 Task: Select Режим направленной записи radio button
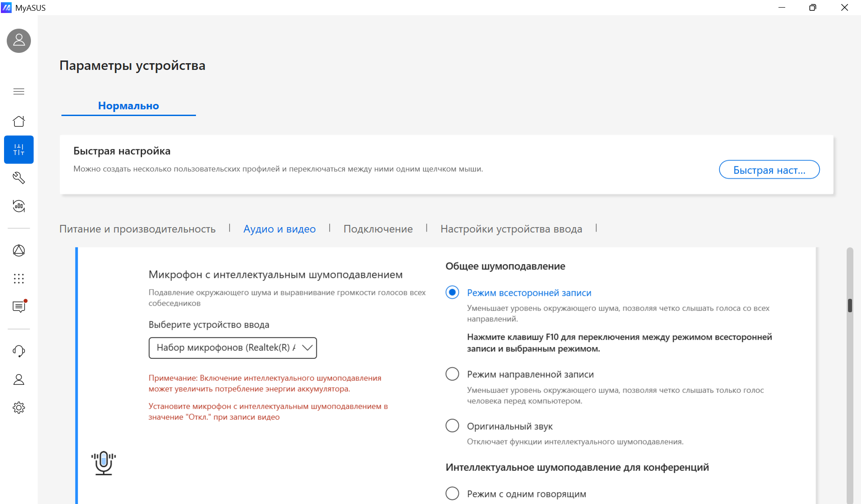point(452,374)
